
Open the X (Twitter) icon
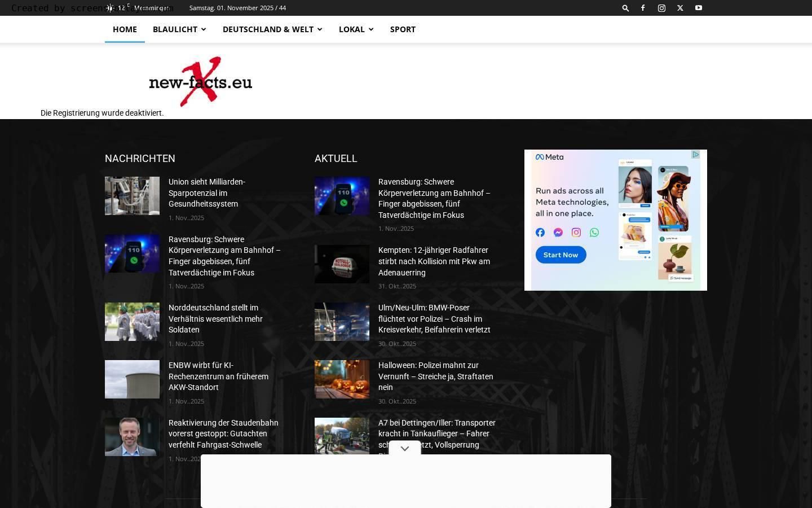tap(680, 8)
